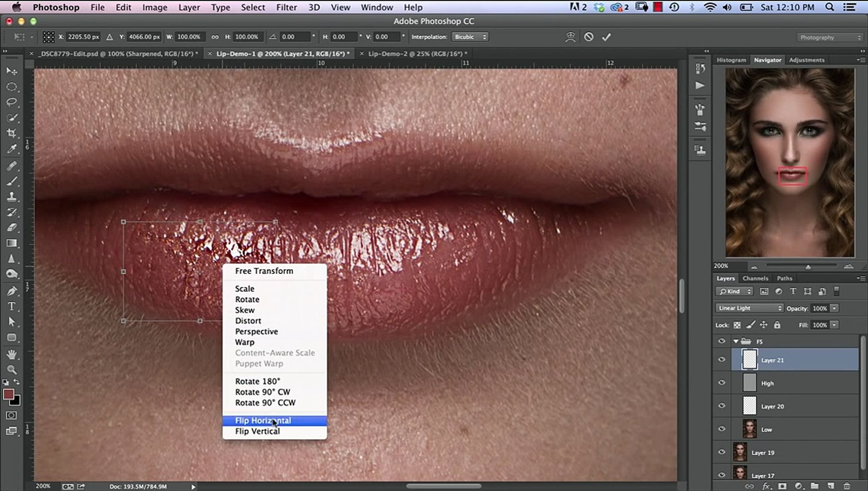Viewport: 868px width, 491px height.
Task: Switch to warp mode icon
Action: [x=570, y=37]
